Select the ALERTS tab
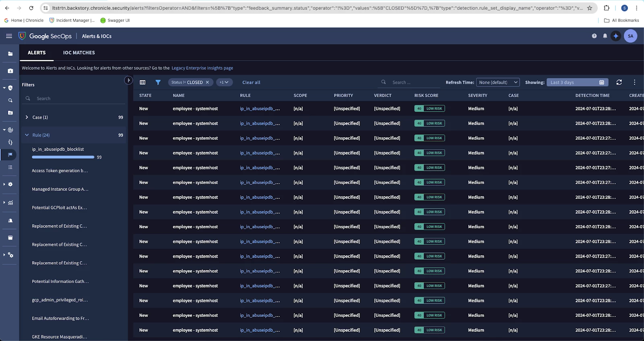The height and width of the screenshot is (341, 644). pyautogui.click(x=37, y=53)
